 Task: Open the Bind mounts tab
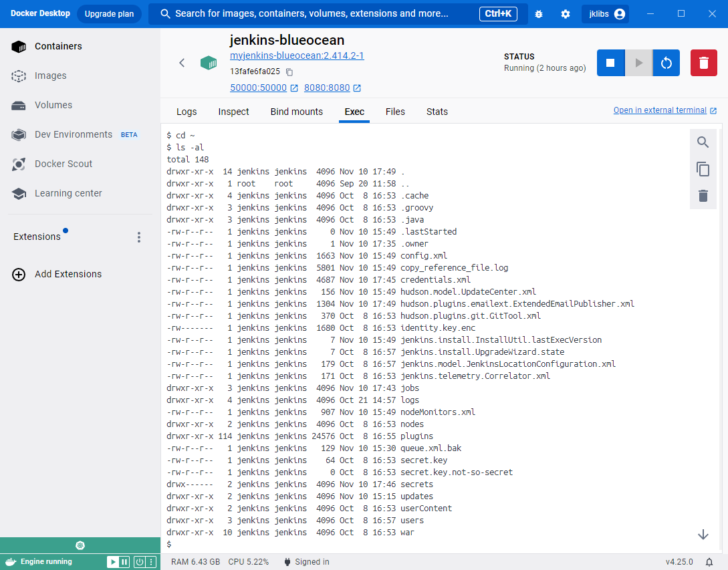(297, 112)
